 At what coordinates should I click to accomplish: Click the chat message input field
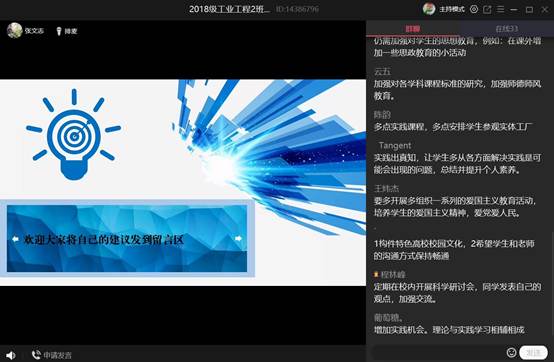[438, 352]
